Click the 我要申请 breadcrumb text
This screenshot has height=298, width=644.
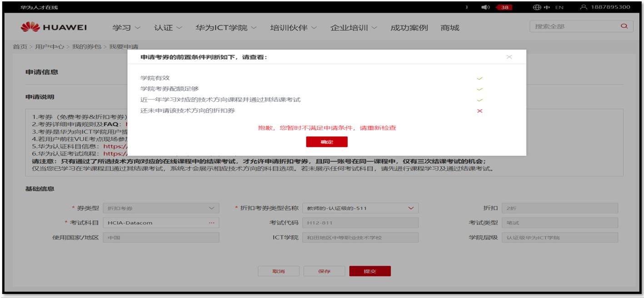coord(124,47)
